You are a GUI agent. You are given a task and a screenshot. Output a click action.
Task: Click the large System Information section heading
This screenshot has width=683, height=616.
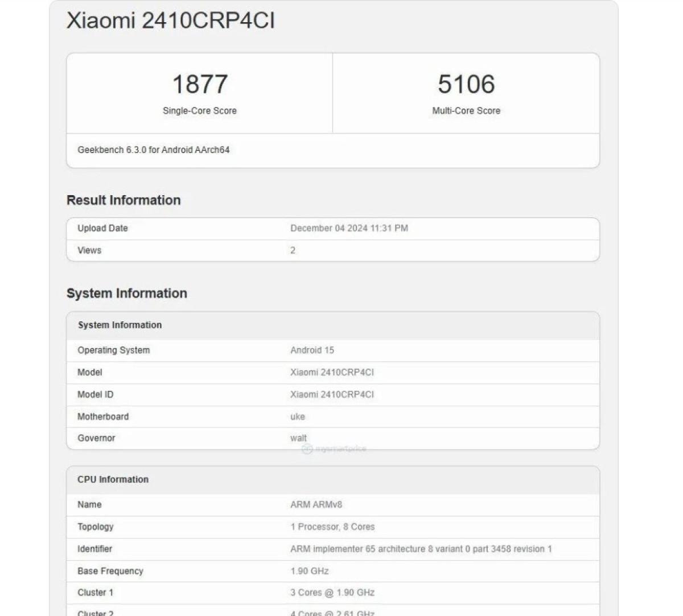(127, 293)
